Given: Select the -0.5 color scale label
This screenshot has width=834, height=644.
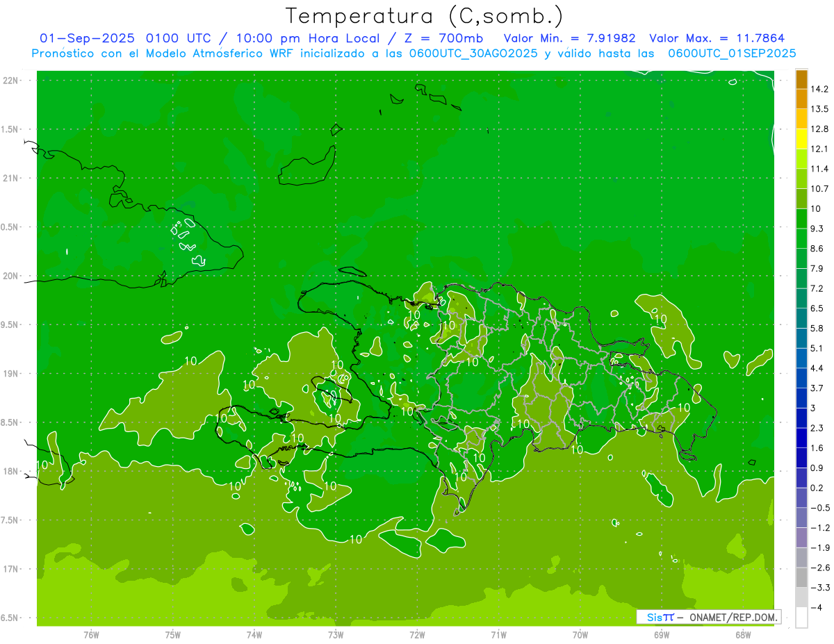Looking at the screenshot, I should pyautogui.click(x=820, y=508).
